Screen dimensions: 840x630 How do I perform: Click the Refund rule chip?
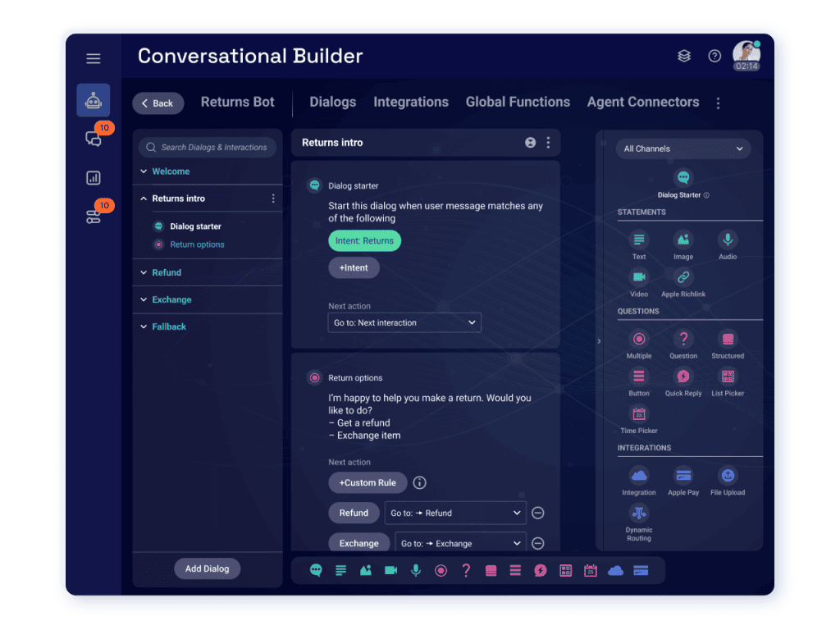tap(354, 513)
